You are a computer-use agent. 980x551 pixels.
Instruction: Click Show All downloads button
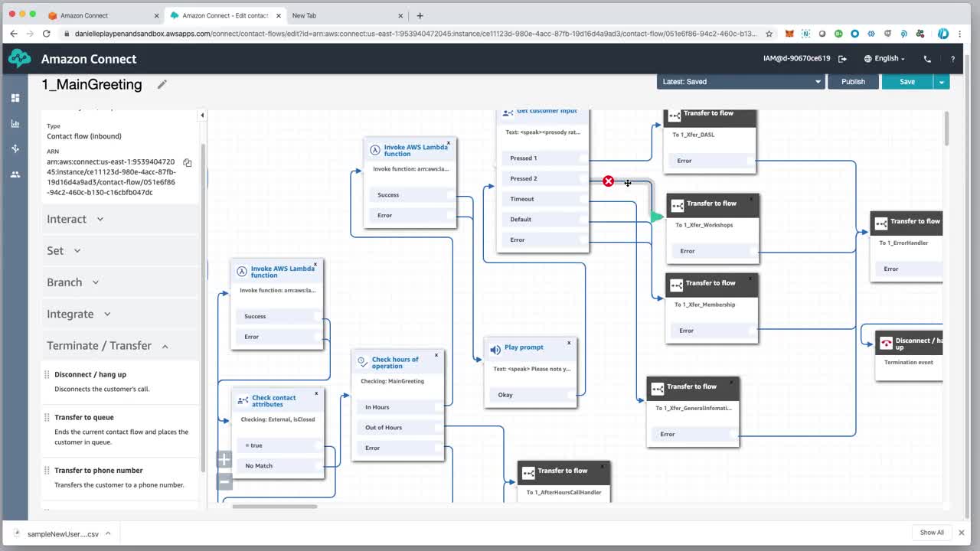coord(932,533)
